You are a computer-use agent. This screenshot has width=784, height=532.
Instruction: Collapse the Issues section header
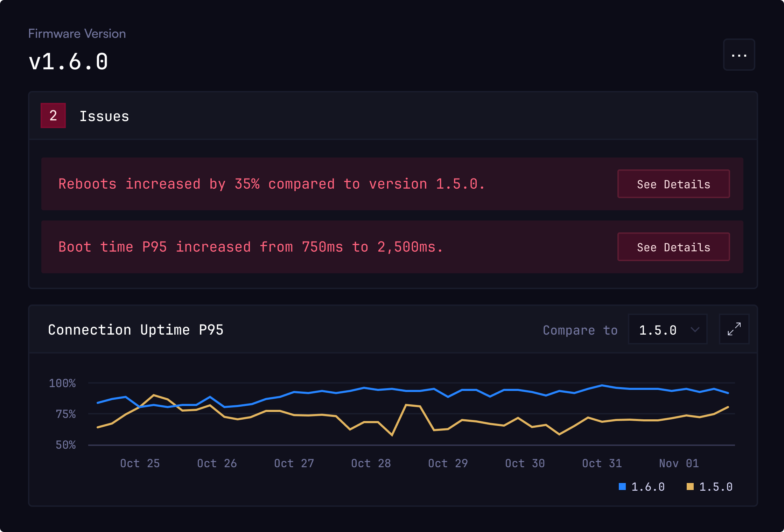[105, 115]
